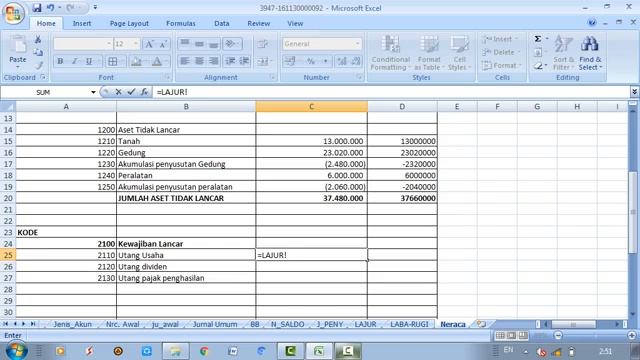The width and height of the screenshot is (640, 360).
Task: Toggle Underline formatting
Action: pyautogui.click(x=89, y=61)
